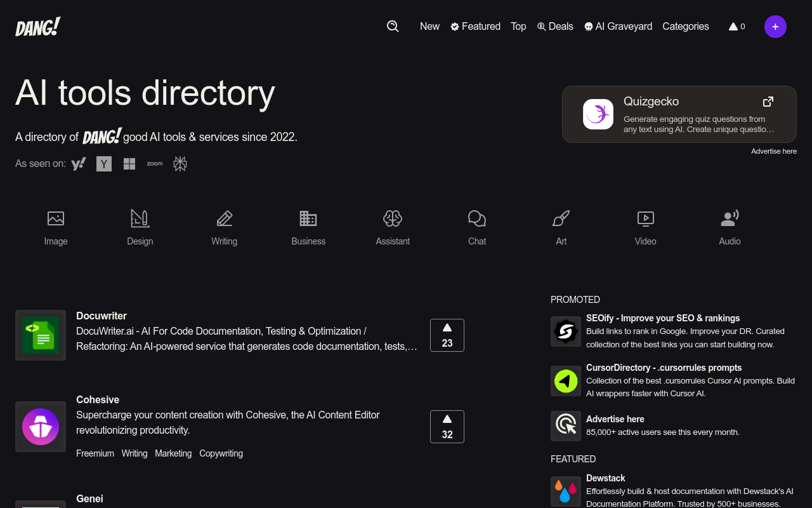Click the purple plus submit button
The image size is (812, 508).
click(x=775, y=27)
